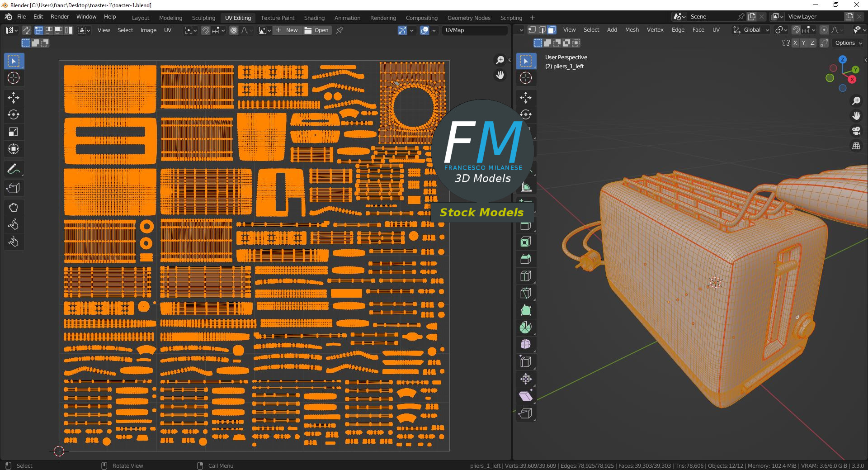Enable UV island select mode
The image size is (868, 470).
click(x=69, y=30)
